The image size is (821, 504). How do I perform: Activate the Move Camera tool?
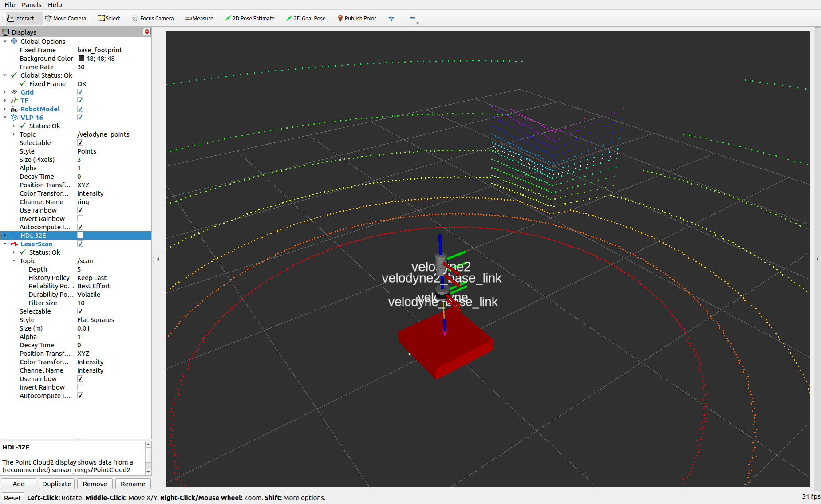(x=66, y=18)
